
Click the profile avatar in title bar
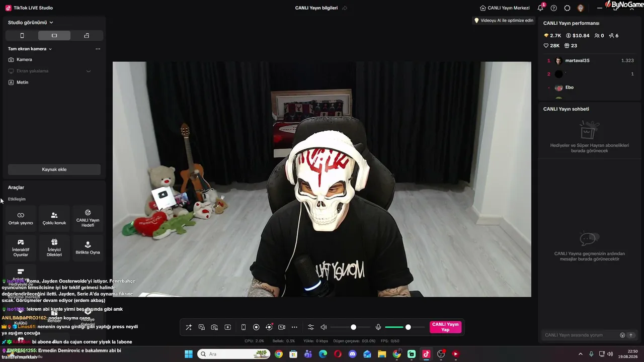pyautogui.click(x=581, y=8)
